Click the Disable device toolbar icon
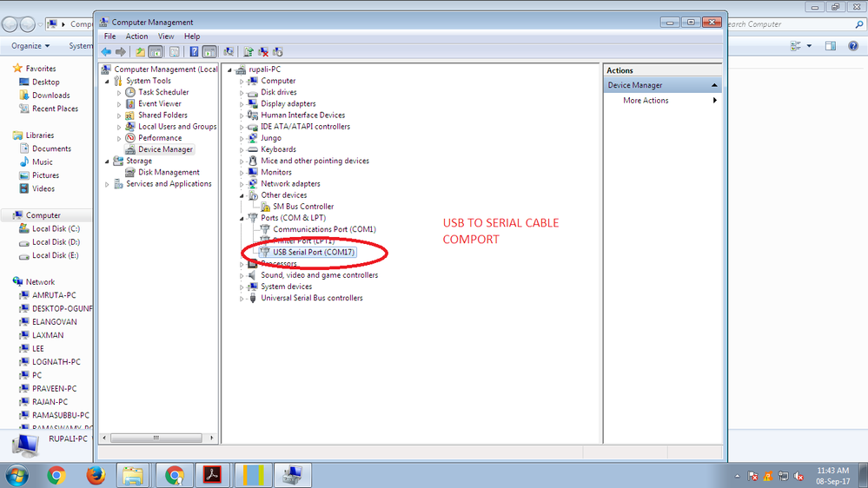This screenshot has height=488, width=868. point(278,52)
